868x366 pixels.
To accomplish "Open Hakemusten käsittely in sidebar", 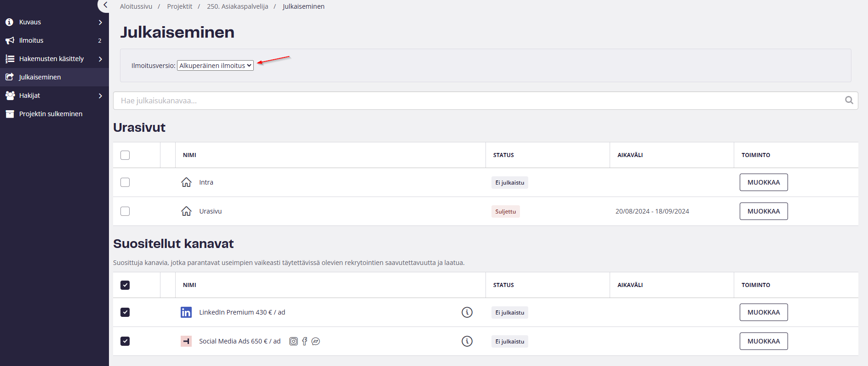I will click(x=54, y=59).
